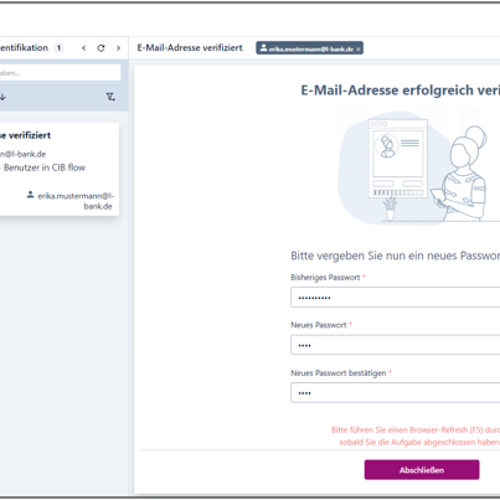Click the 'Bitte vergeben Sie nun' prompt
This screenshot has width=500, height=500.
pyautogui.click(x=395, y=256)
